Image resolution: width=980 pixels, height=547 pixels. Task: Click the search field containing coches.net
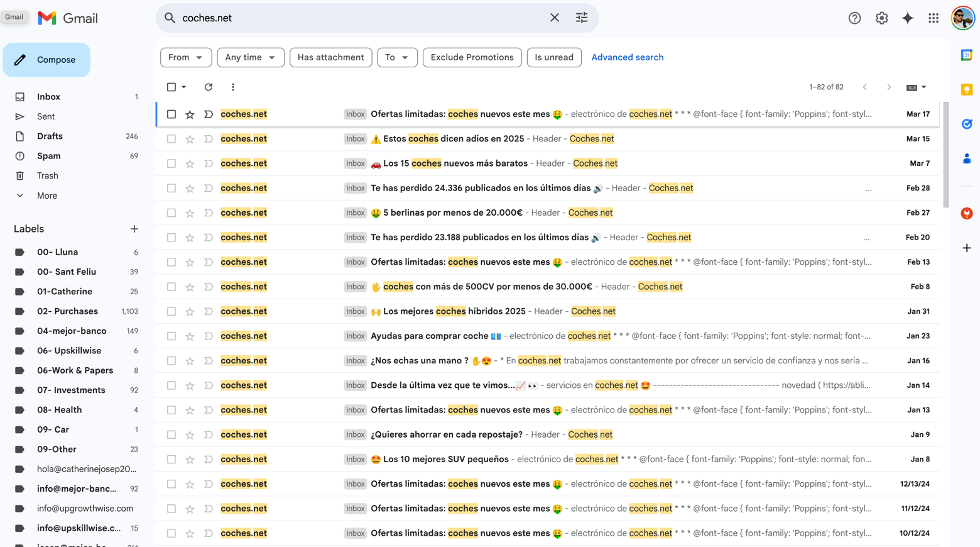click(364, 18)
